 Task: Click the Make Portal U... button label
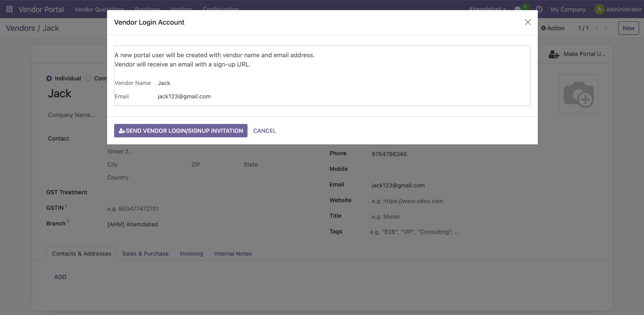click(x=585, y=54)
